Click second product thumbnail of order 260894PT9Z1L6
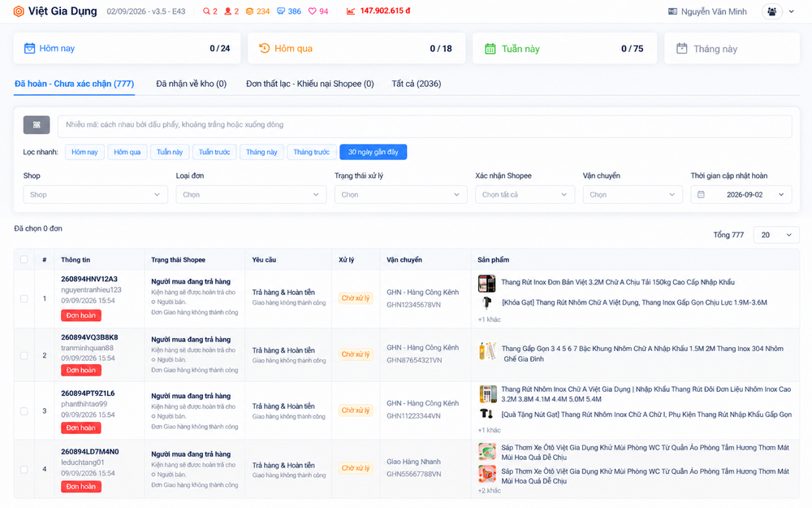812x508 pixels. coord(486,414)
